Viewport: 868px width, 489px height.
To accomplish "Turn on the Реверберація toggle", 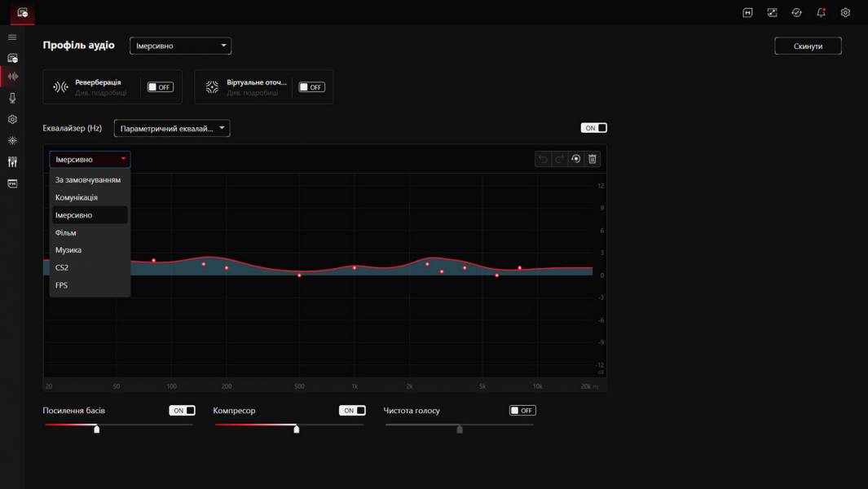I will [160, 87].
